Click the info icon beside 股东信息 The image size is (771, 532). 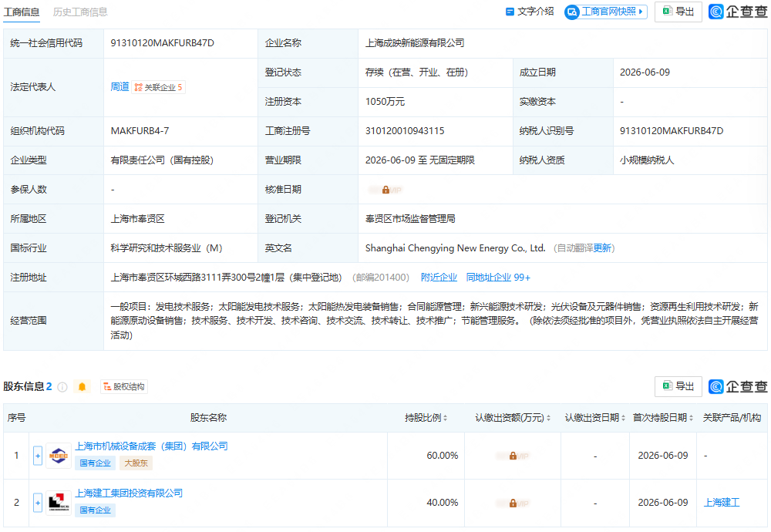(x=62, y=387)
